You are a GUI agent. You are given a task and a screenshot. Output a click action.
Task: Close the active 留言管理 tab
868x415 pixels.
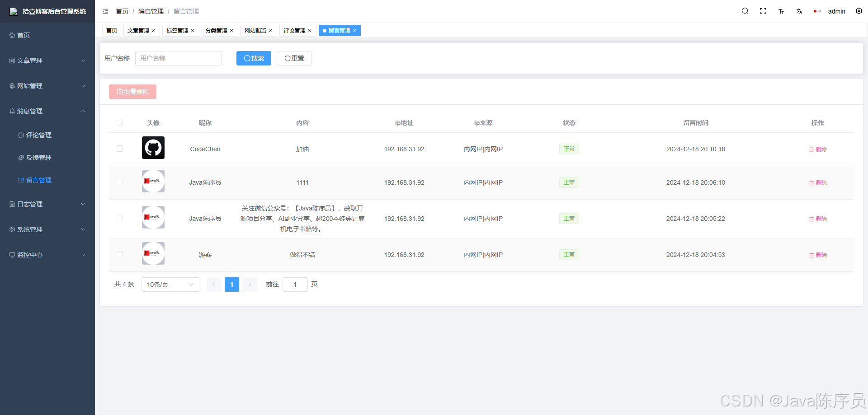(x=354, y=31)
